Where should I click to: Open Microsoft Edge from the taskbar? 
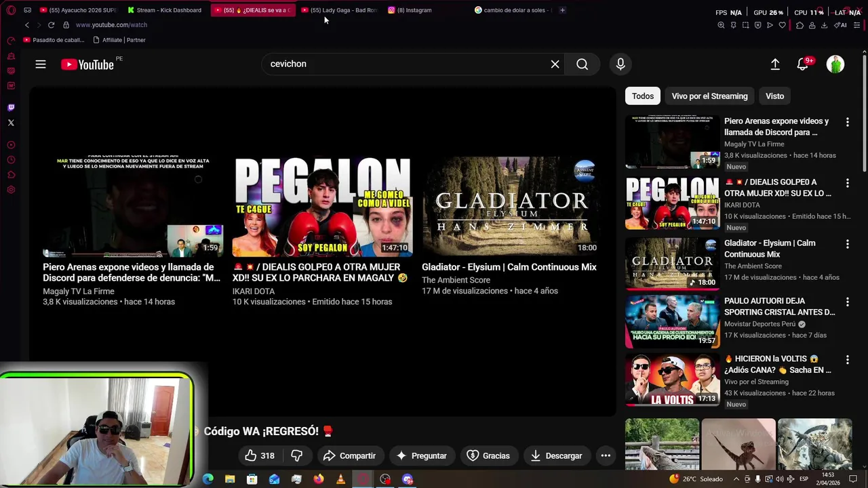tap(208, 479)
